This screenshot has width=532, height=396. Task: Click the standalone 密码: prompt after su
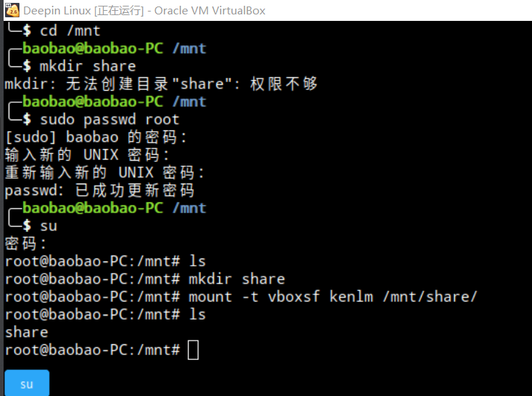(25, 243)
